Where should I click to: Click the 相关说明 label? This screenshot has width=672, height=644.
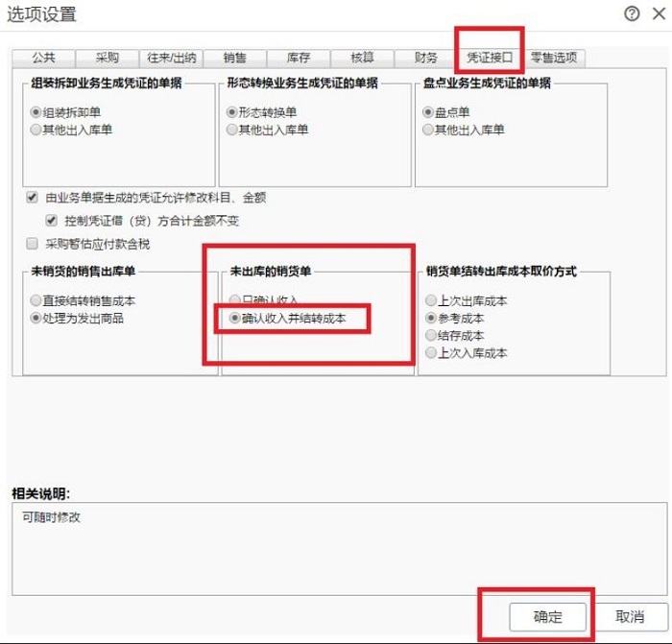[40, 493]
